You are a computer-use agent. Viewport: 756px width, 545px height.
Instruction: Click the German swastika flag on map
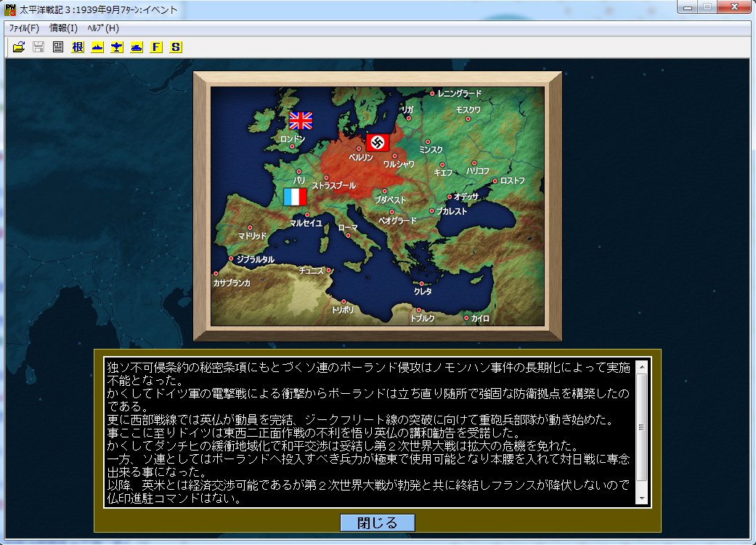[378, 142]
